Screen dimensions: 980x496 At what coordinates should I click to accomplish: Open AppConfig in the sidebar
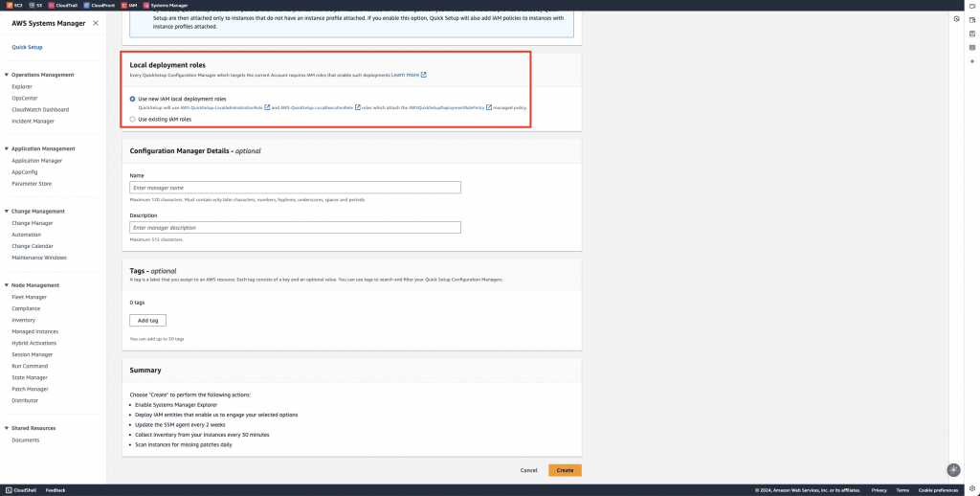(x=24, y=172)
